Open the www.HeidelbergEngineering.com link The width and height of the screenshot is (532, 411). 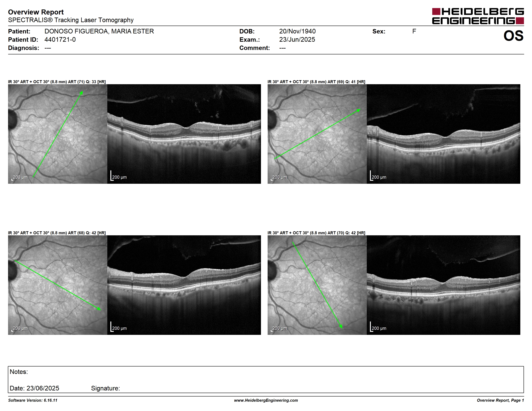pos(266,400)
